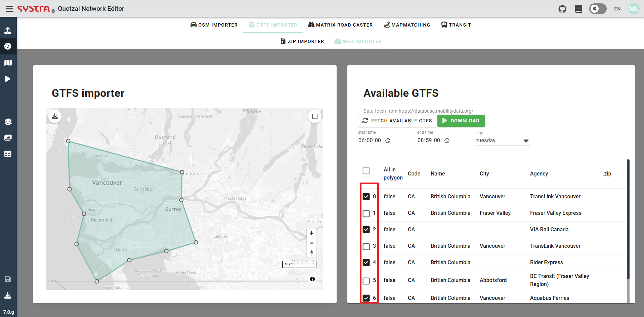This screenshot has height=317, width=644.
Task: Switch to Transit tab
Action: tap(456, 25)
